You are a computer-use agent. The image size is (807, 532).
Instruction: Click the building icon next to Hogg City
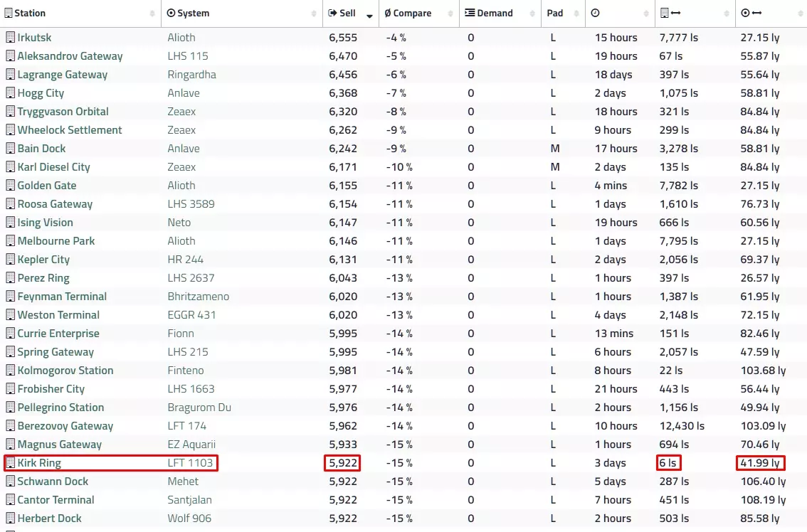(10, 93)
